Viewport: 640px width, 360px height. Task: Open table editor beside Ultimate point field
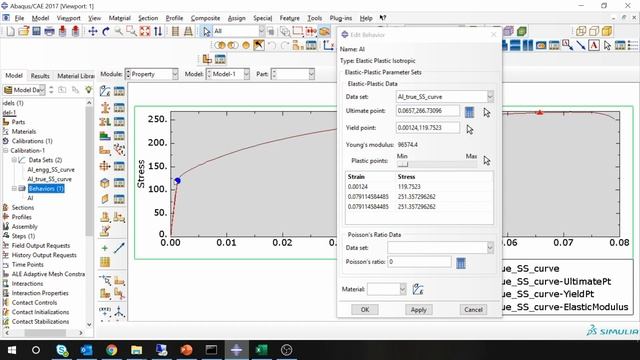469,112
